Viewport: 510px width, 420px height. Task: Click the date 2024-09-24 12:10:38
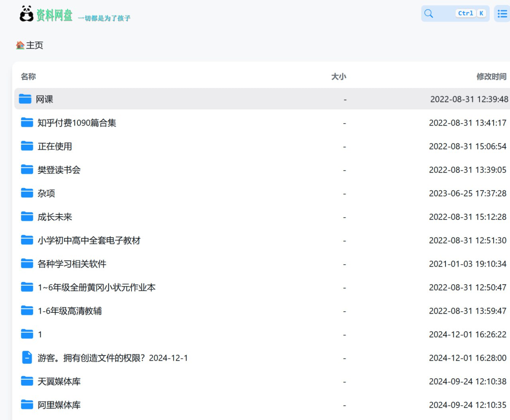[x=467, y=381]
